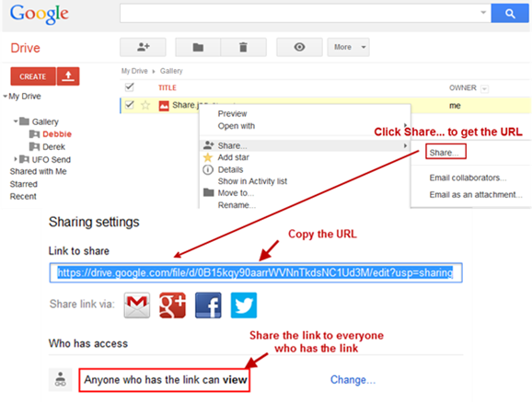The image size is (532, 402).
Task: Toggle the select-all checkbox beside TITLE
Action: coord(129,87)
